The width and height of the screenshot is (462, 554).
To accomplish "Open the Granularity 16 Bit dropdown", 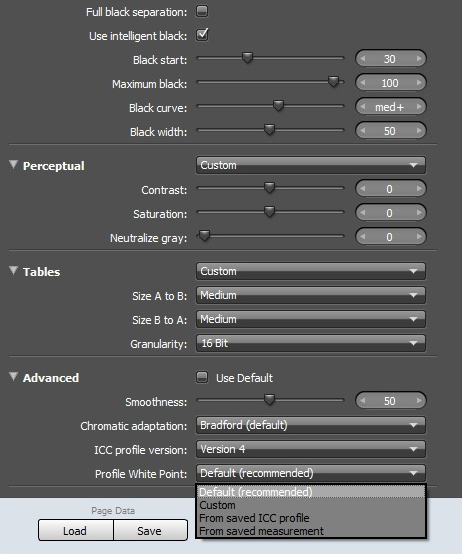I will click(311, 343).
